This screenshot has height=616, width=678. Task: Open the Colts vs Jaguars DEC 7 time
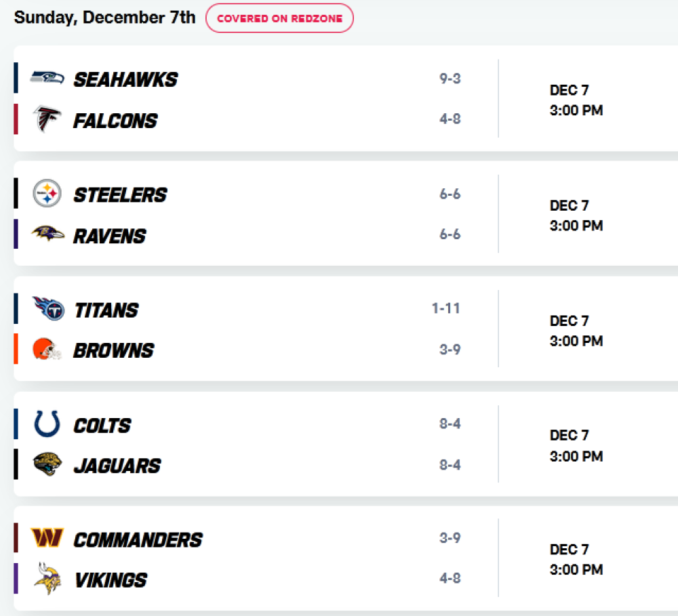576,445
